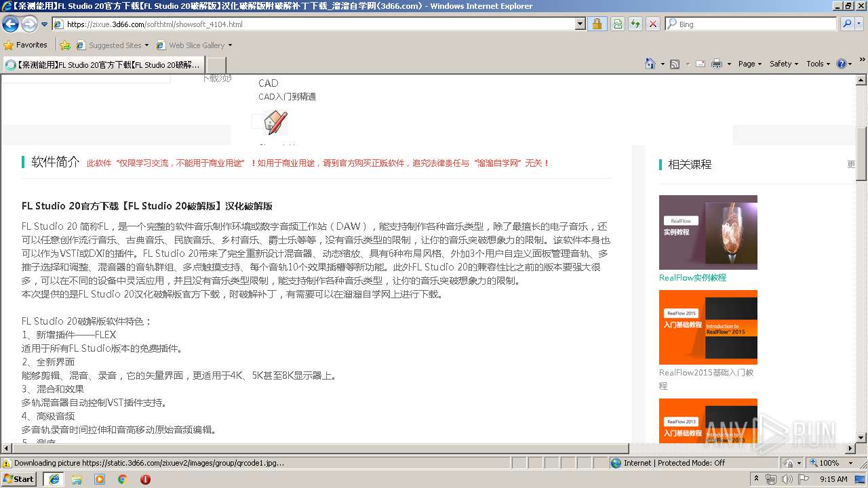Click the SketchUp pencil course icon

275,122
